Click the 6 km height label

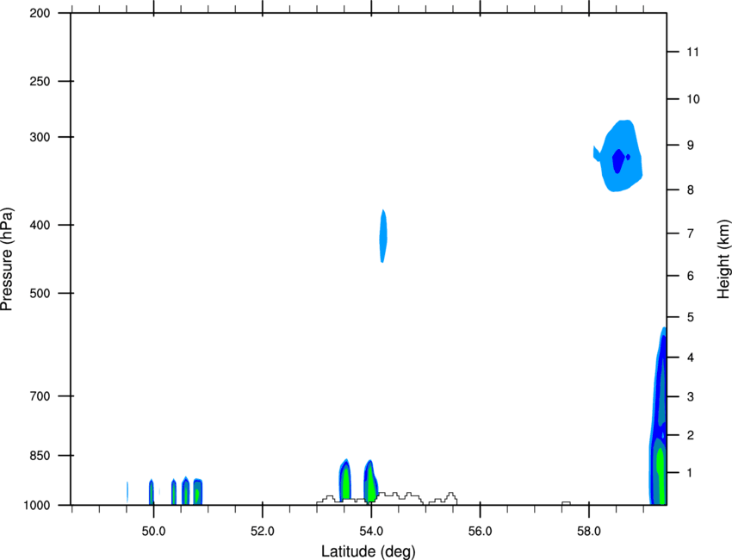click(x=691, y=276)
